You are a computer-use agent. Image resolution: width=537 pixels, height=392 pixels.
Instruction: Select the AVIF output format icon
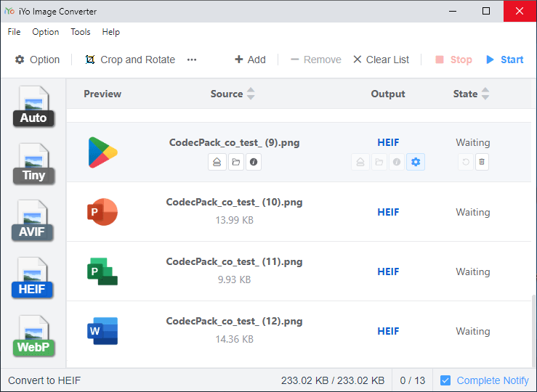[33, 221]
